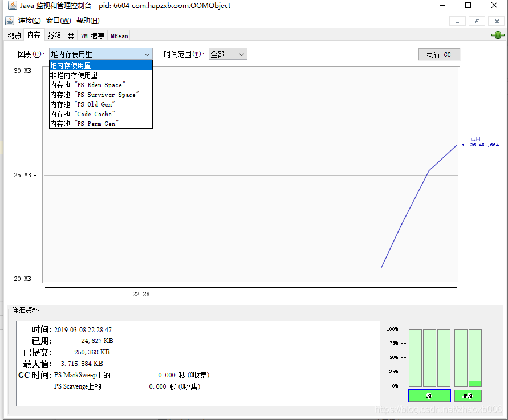The image size is (508, 420).
Task: Close the inner connection frame
Action: click(497, 21)
